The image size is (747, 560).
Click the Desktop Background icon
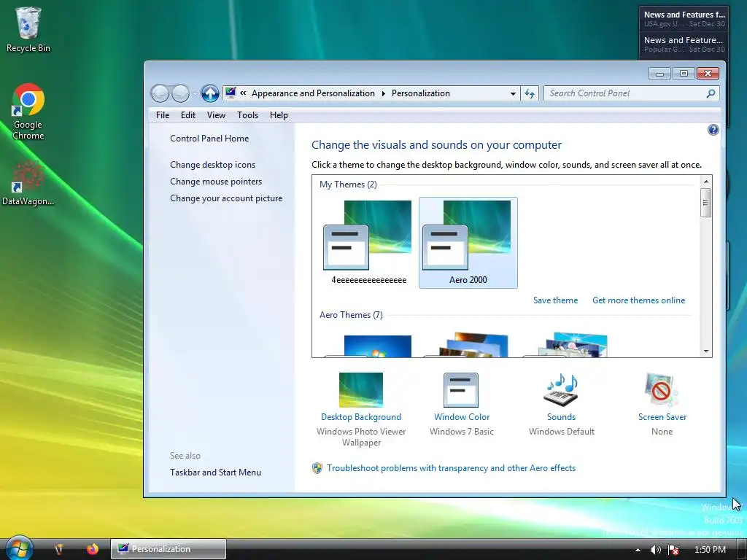point(360,389)
